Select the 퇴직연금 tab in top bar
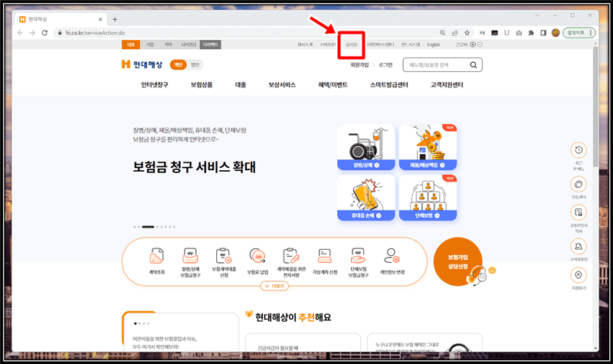Viewport: 613px width, 364px height. coord(188,44)
